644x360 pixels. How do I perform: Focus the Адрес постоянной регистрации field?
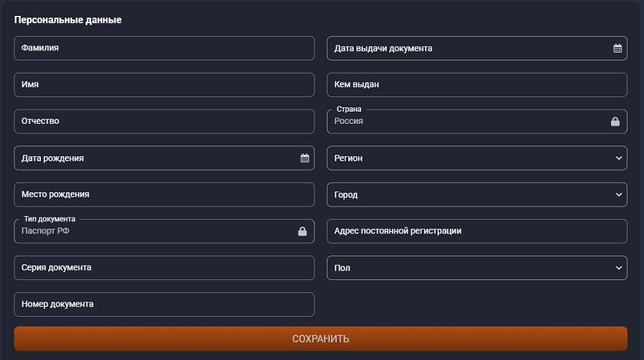(477, 231)
